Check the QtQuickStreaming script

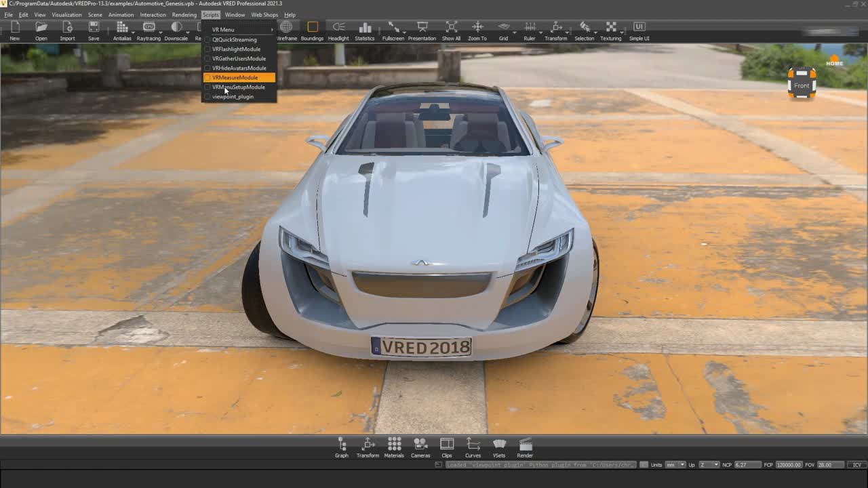tap(239, 39)
